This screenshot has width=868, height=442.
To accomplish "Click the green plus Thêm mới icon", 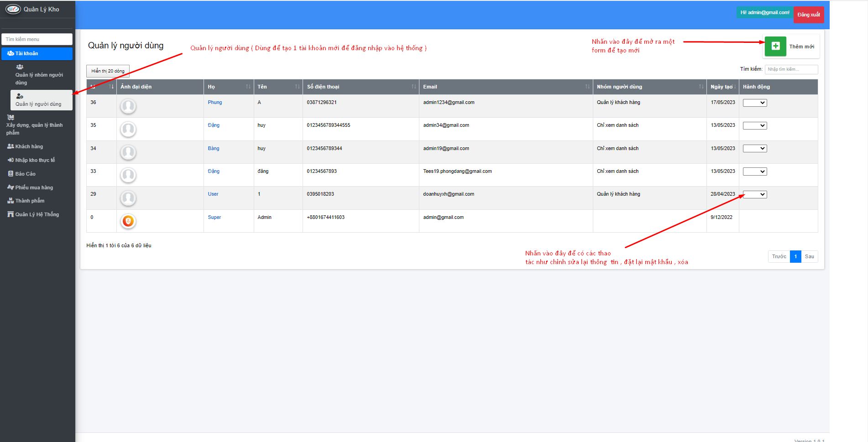I will (775, 46).
